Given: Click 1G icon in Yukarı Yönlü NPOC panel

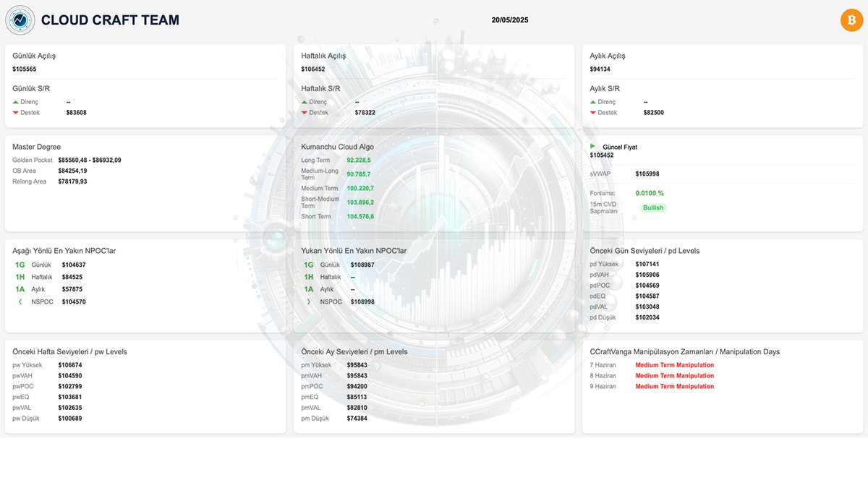Looking at the screenshot, I should [x=309, y=265].
